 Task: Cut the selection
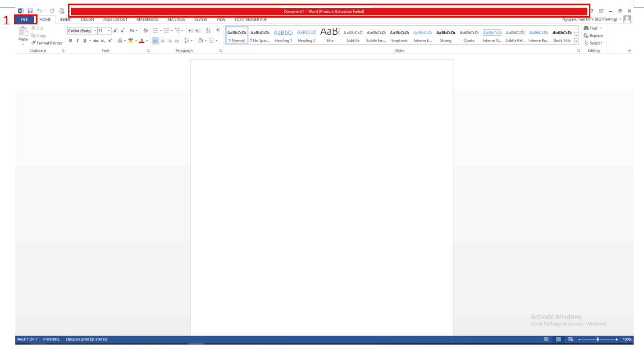(37, 28)
